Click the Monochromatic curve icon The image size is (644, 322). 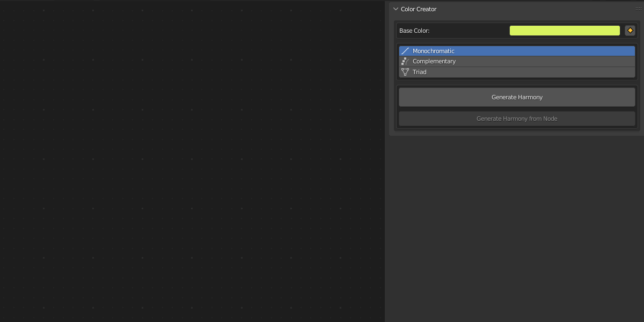[x=405, y=51]
